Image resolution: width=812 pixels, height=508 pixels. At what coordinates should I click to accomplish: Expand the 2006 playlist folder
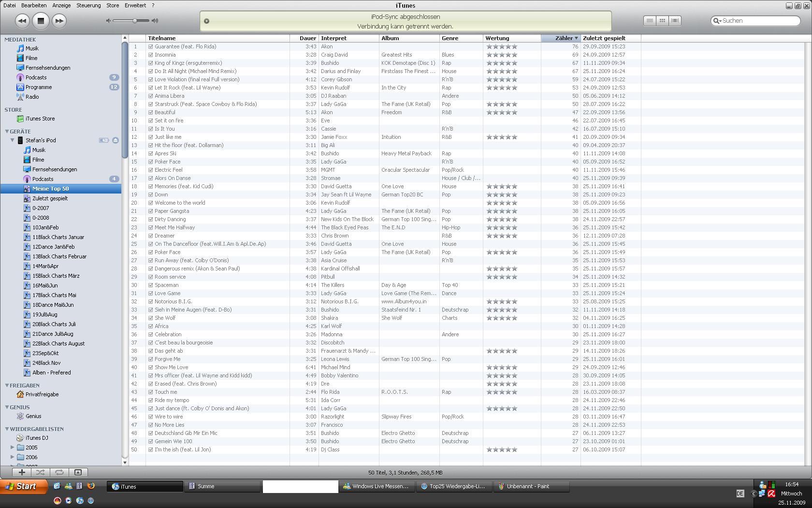tap(12, 457)
